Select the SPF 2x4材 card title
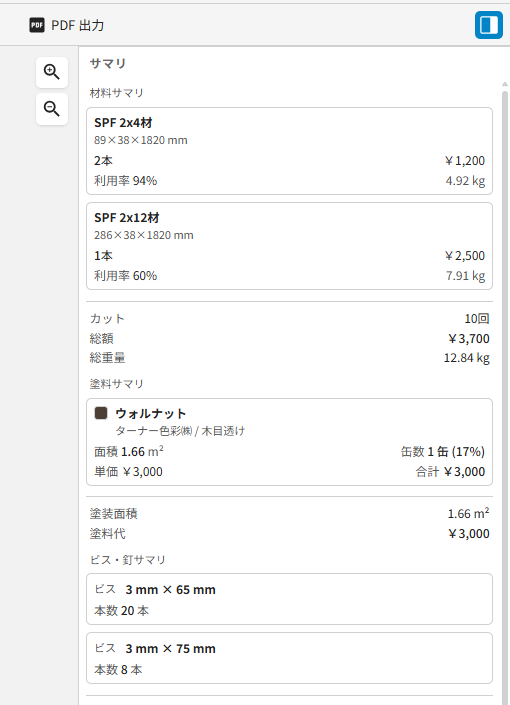 tap(123, 123)
